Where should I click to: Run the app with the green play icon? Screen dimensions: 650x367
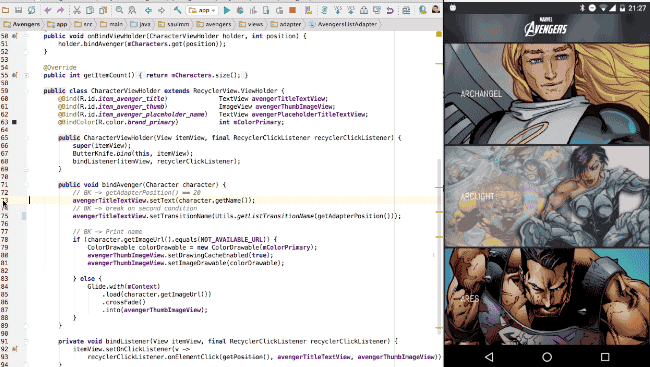[227, 10]
